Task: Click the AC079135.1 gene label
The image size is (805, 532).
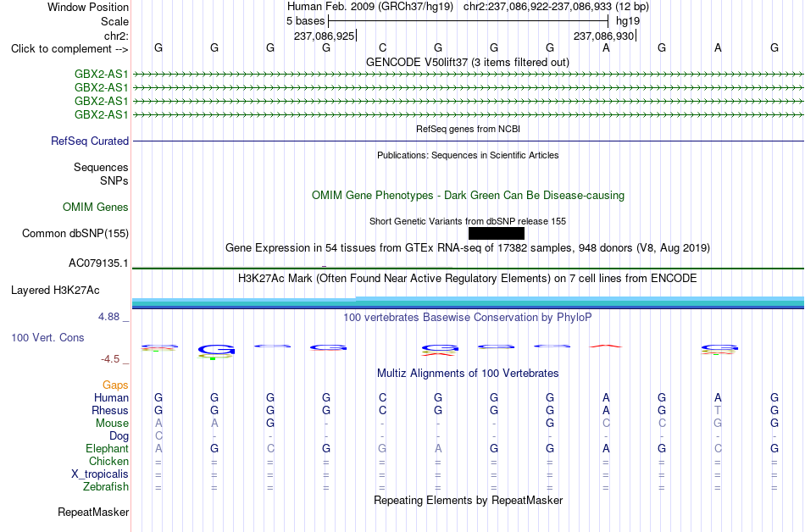Action: [98, 263]
